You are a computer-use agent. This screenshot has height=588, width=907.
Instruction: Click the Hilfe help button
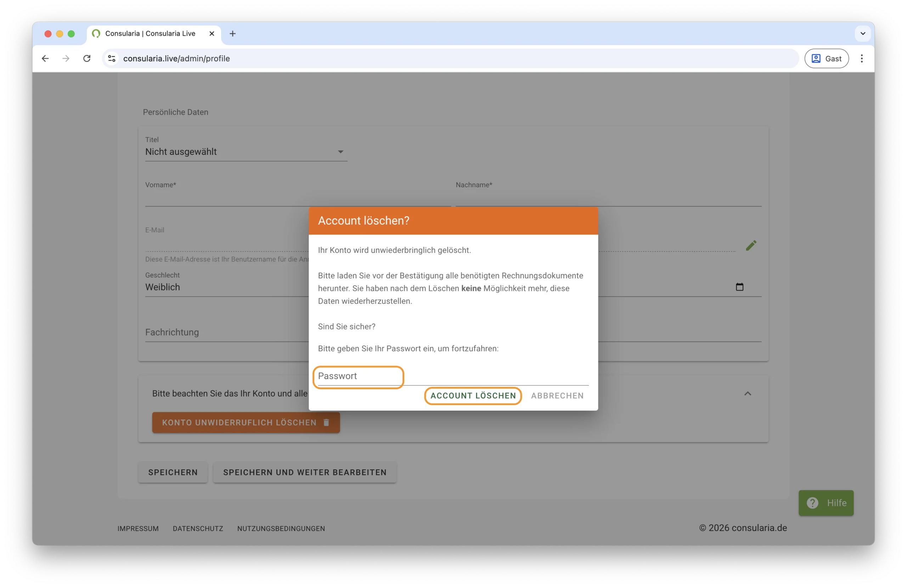[x=826, y=503]
